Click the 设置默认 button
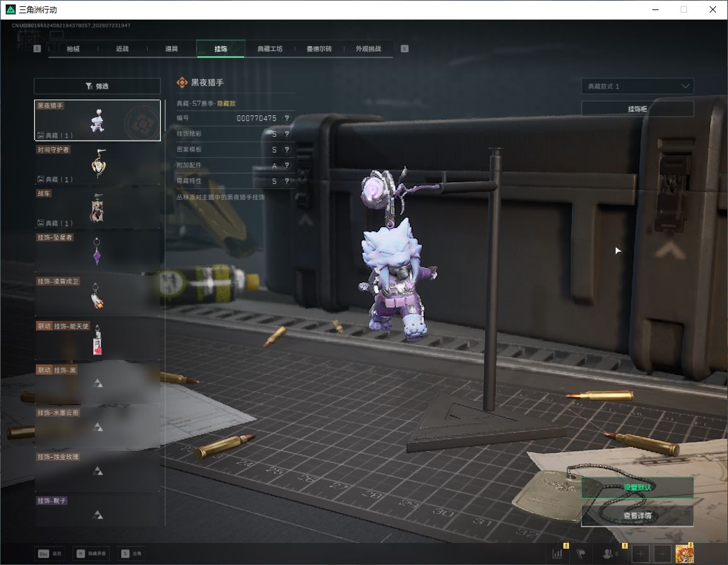 point(637,487)
